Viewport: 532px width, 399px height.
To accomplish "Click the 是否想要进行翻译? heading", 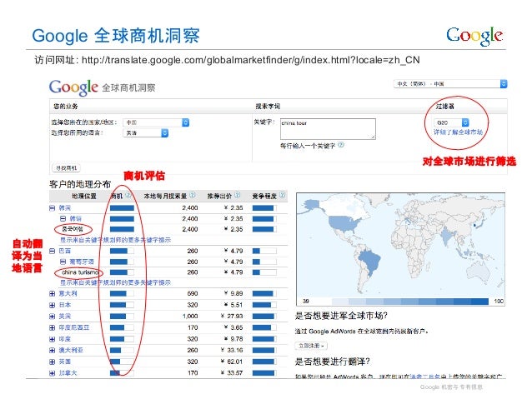I will click(x=333, y=362).
